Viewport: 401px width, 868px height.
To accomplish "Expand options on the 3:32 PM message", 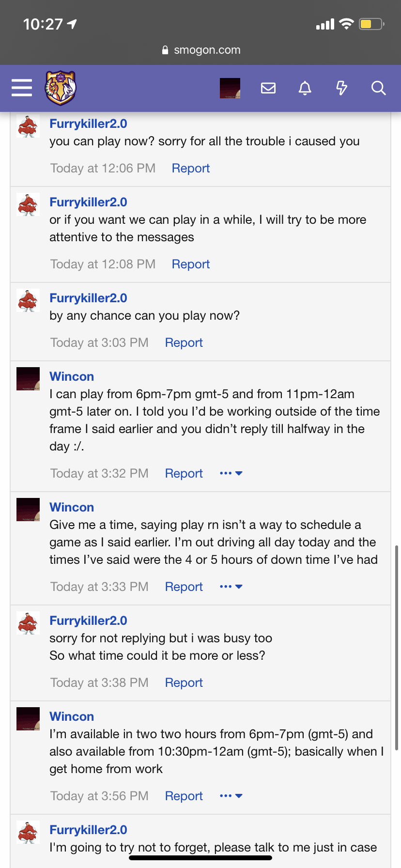I will click(x=231, y=473).
